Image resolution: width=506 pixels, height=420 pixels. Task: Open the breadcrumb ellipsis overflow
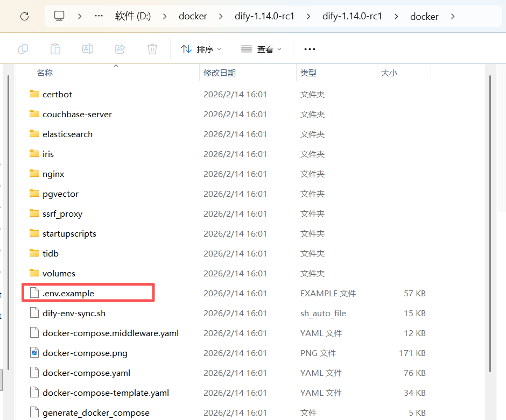pyautogui.click(x=99, y=16)
